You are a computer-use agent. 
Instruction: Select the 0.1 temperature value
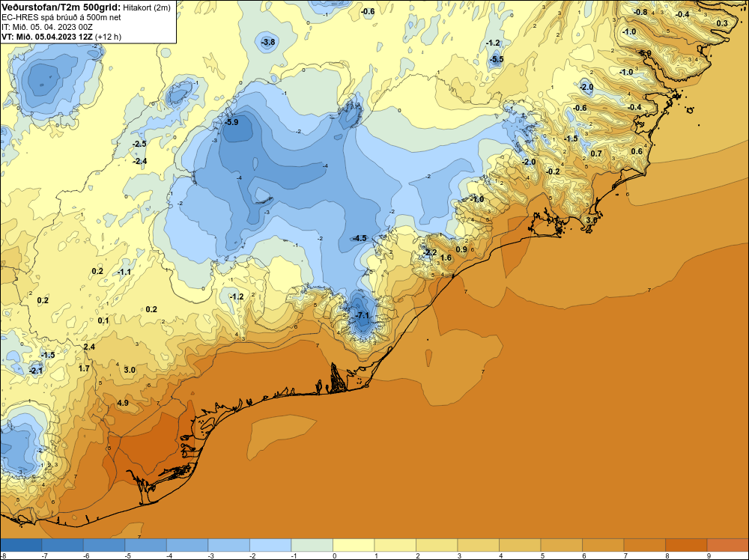[103, 321]
